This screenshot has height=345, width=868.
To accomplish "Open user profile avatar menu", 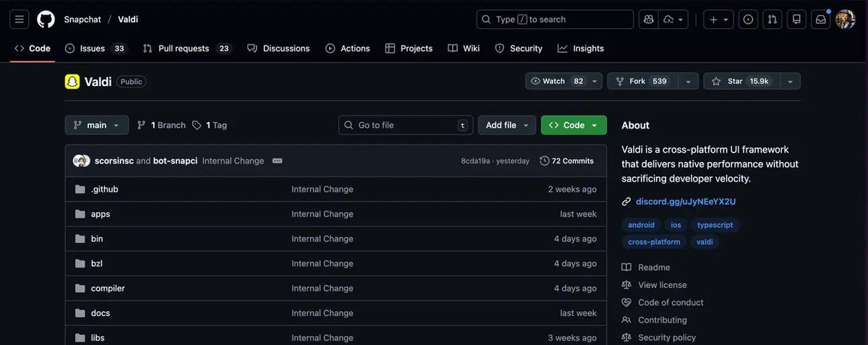I will coord(846,20).
